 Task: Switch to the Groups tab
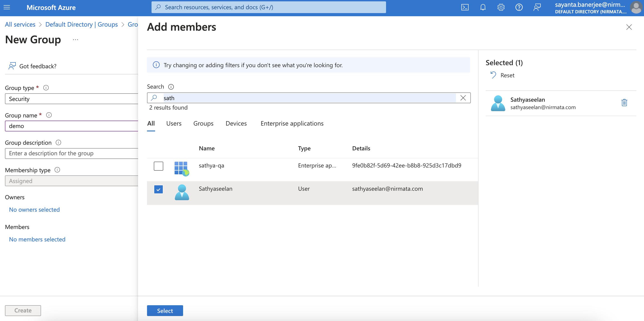[203, 123]
